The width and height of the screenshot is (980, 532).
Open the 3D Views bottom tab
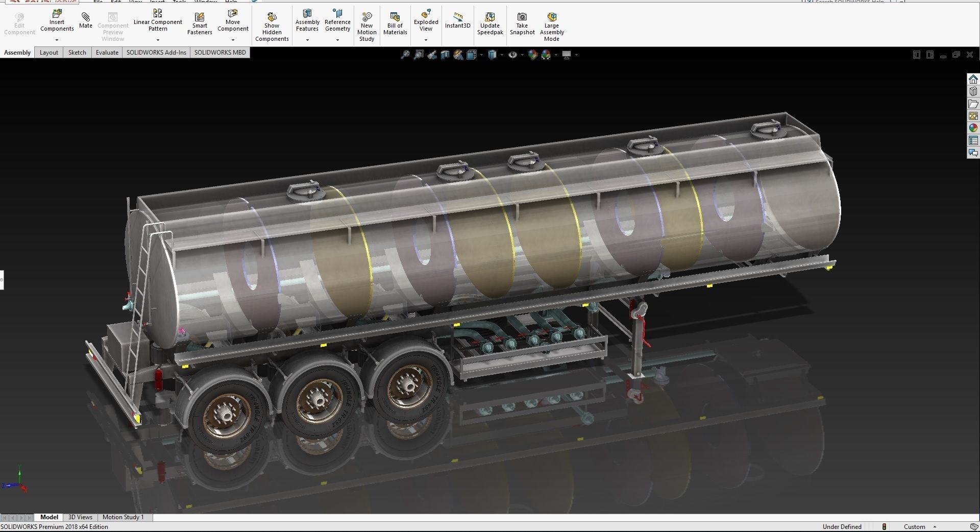[x=81, y=517]
